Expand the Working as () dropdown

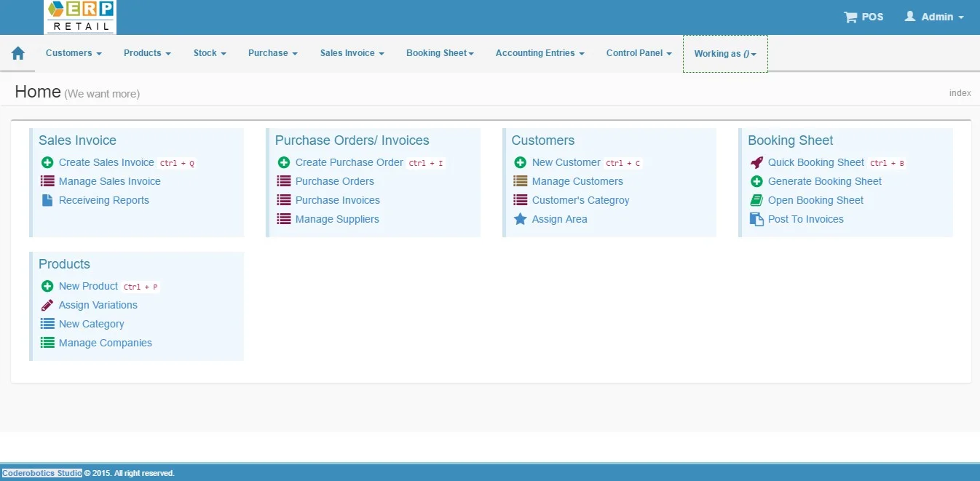pos(725,54)
